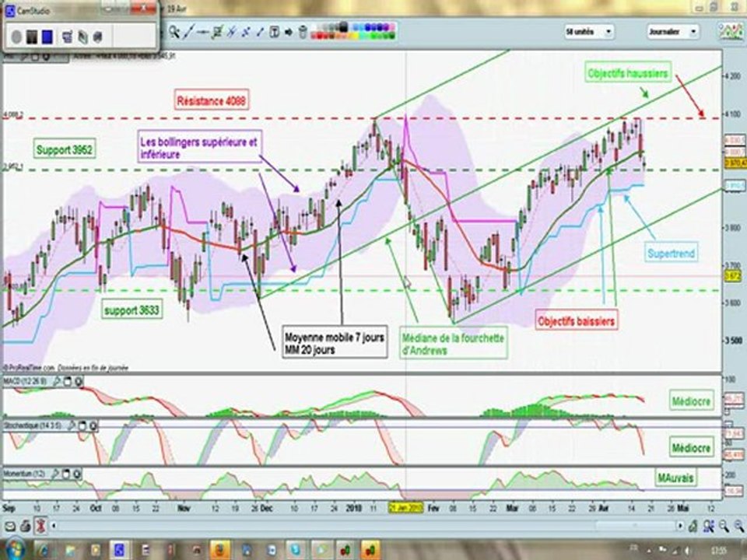Close the Momentum indicator panel
This screenshot has width=747, height=560.
(x=77, y=474)
